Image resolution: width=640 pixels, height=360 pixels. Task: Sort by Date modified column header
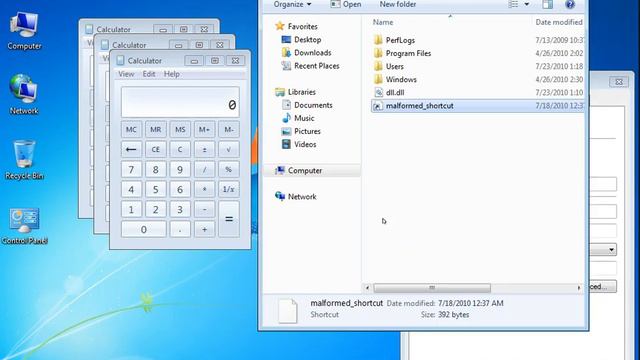(559, 22)
